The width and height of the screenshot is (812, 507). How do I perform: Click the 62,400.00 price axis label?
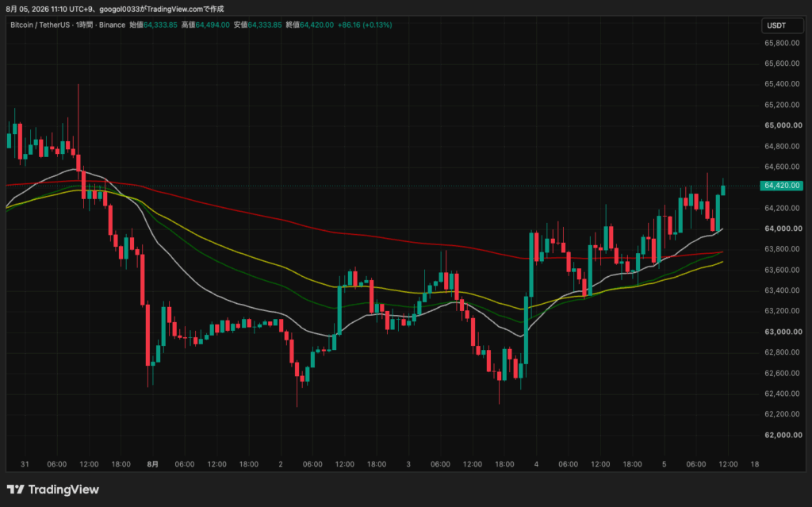point(782,394)
